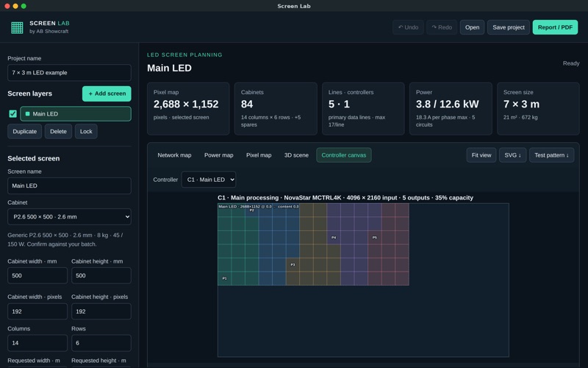Edit the Cabinet width pixels field

click(37, 311)
